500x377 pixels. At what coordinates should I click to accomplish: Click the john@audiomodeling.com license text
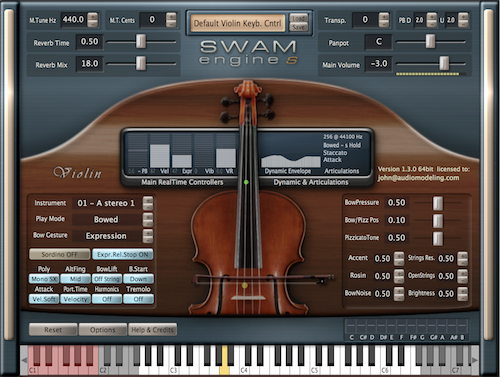click(x=418, y=178)
